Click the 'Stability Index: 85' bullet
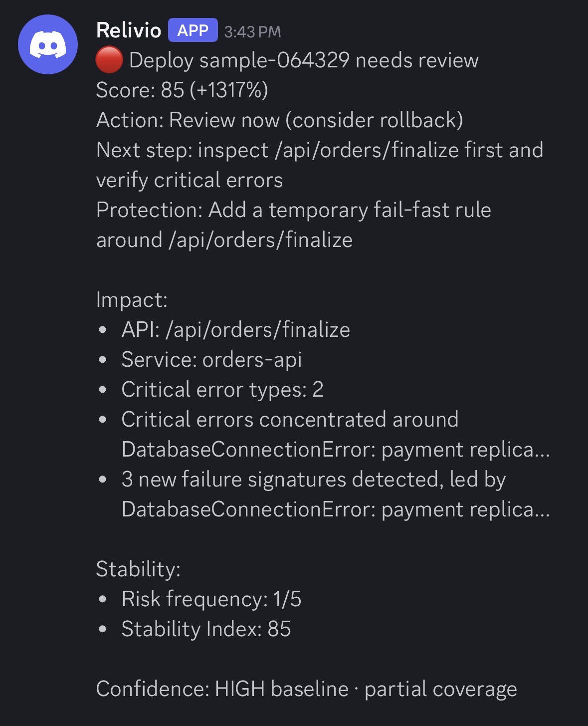Image resolution: width=588 pixels, height=726 pixels. (206, 629)
